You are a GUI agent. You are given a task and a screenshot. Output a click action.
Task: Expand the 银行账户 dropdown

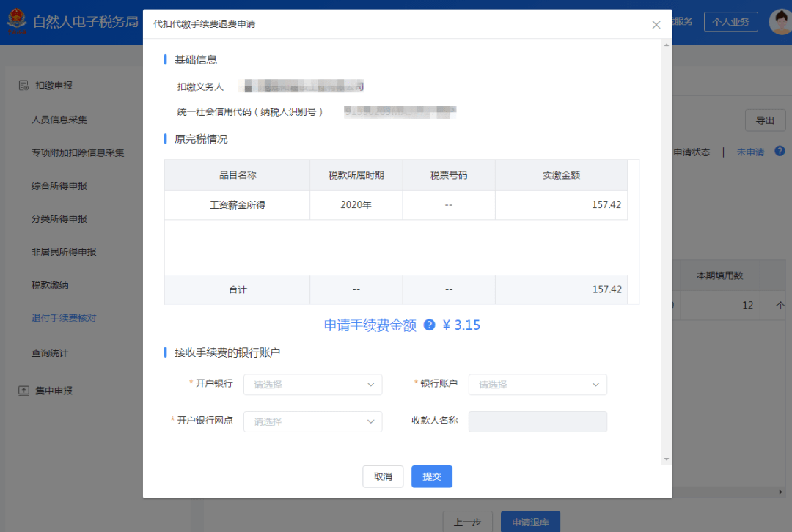[538, 384]
